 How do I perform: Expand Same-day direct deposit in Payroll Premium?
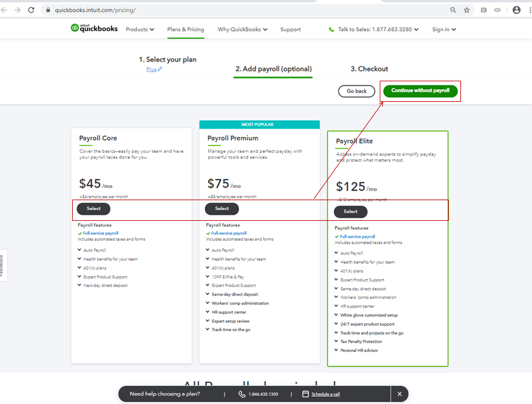(x=232, y=294)
